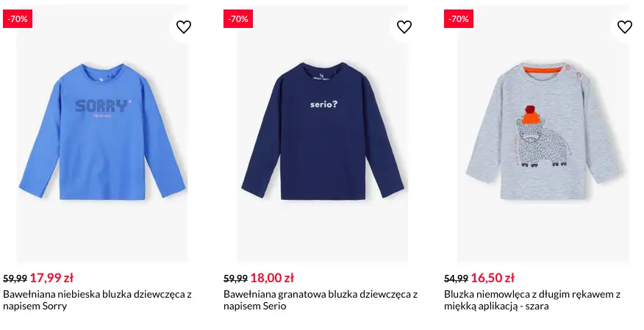The height and width of the screenshot is (330, 644).
Task: Click the 17,99 zł sale price
Action: point(51,278)
